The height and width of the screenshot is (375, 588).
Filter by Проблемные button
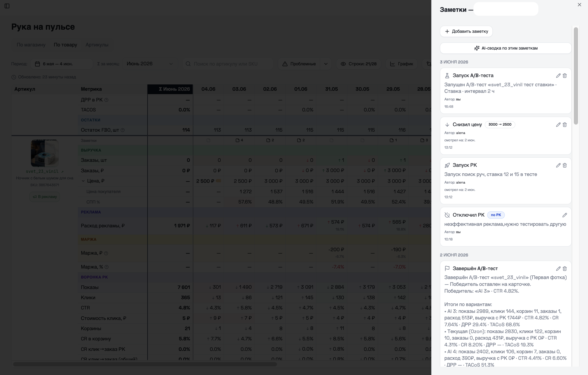coord(299,64)
